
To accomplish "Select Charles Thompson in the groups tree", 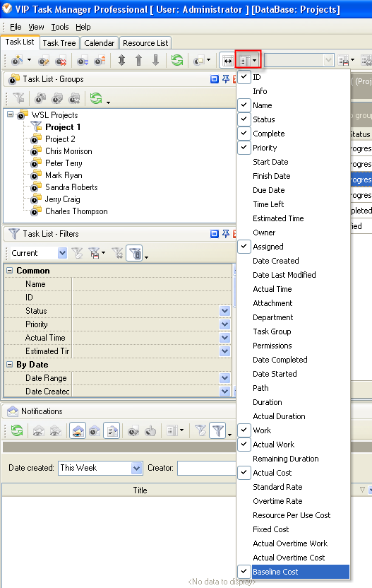I will point(76,211).
